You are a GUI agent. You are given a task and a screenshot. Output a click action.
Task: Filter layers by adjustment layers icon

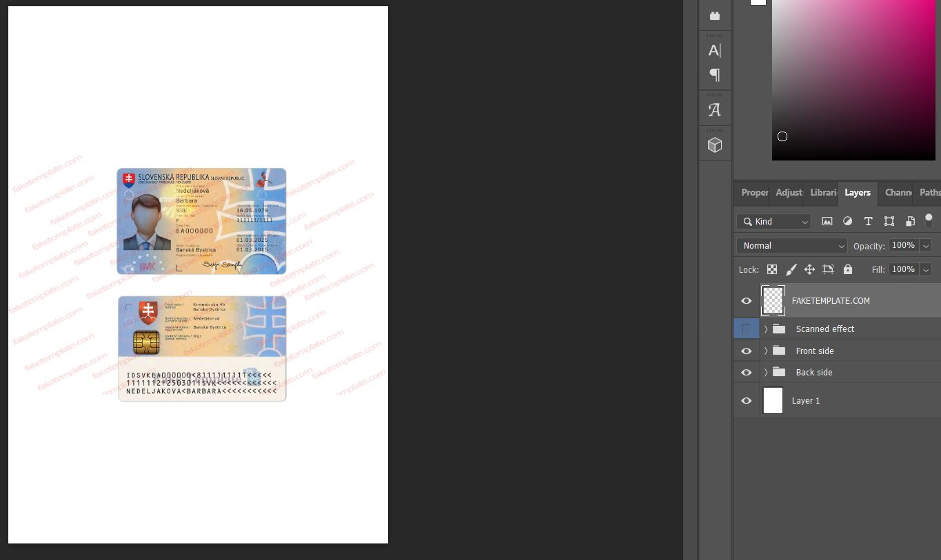[x=847, y=221]
